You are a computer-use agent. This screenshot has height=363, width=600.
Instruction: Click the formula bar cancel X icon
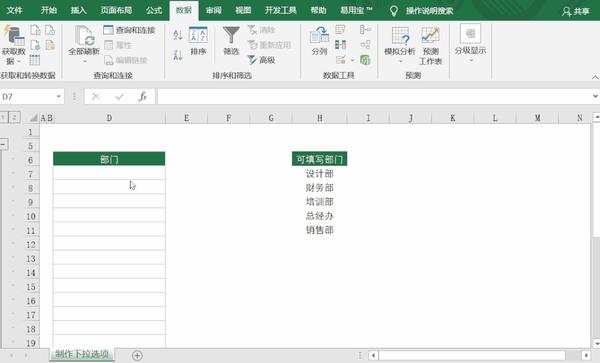tap(96, 97)
